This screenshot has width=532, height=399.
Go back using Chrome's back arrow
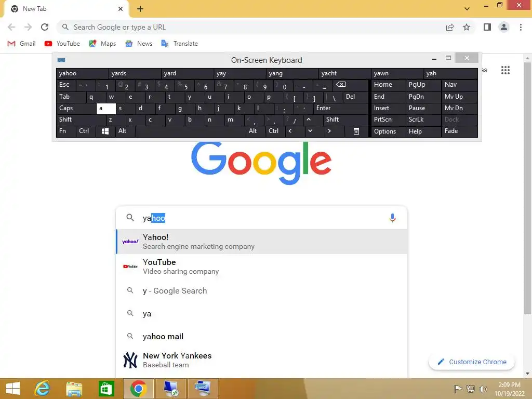tap(11, 27)
